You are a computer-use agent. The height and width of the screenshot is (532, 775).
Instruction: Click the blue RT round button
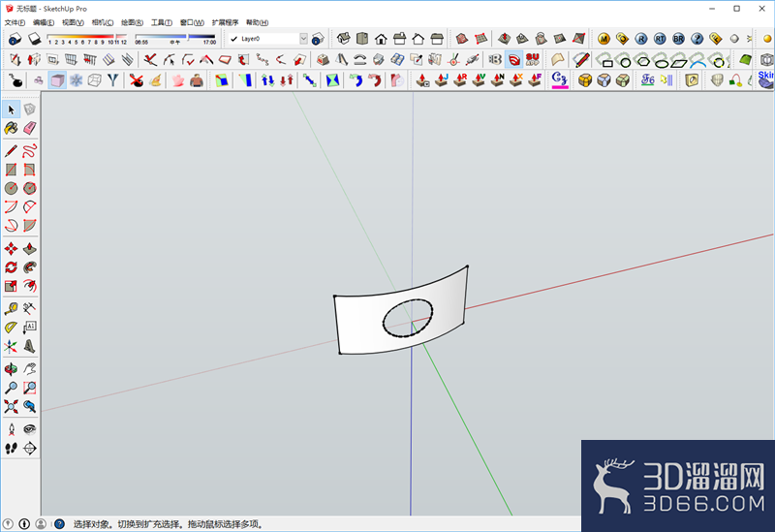[660, 39]
